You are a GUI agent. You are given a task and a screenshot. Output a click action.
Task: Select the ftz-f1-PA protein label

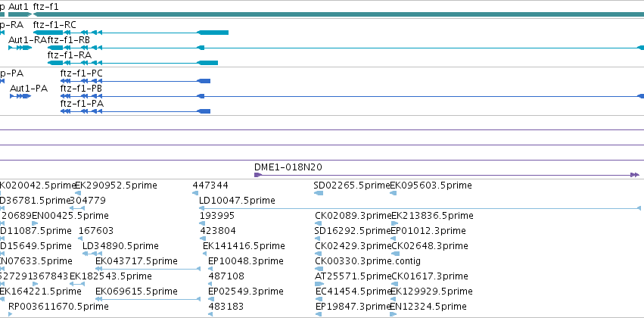pyautogui.click(x=82, y=104)
